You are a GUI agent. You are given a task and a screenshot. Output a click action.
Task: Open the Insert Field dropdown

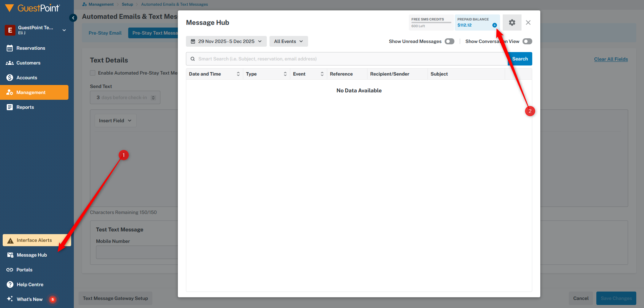[x=115, y=121]
